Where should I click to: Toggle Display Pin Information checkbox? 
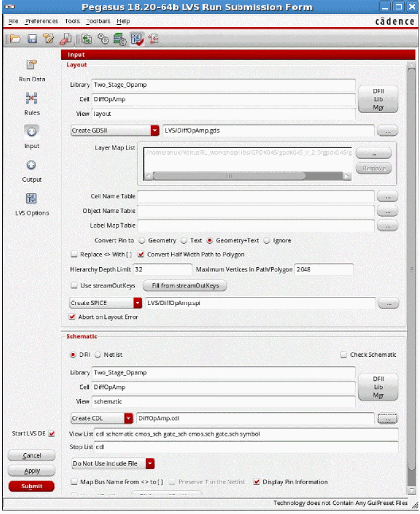point(257,482)
